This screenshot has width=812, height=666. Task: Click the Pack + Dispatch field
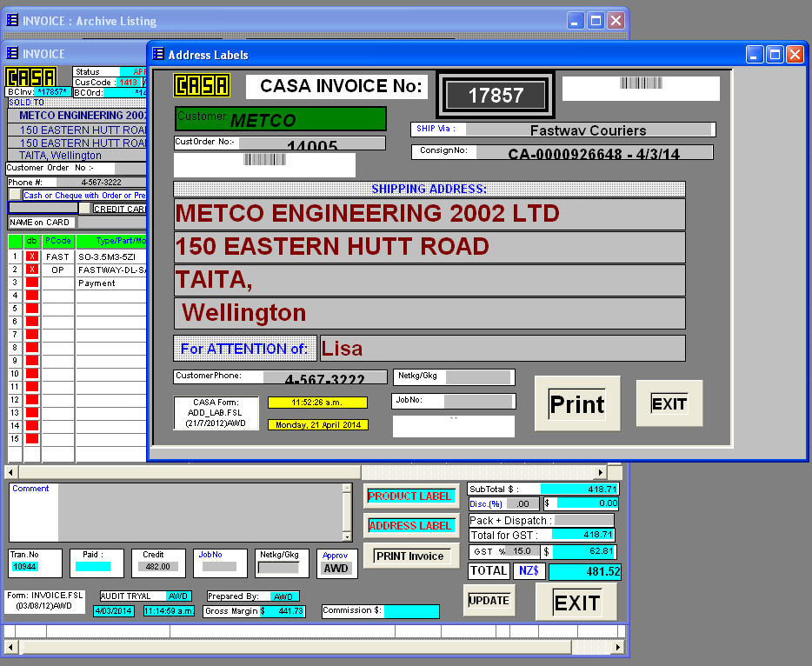tap(584, 520)
